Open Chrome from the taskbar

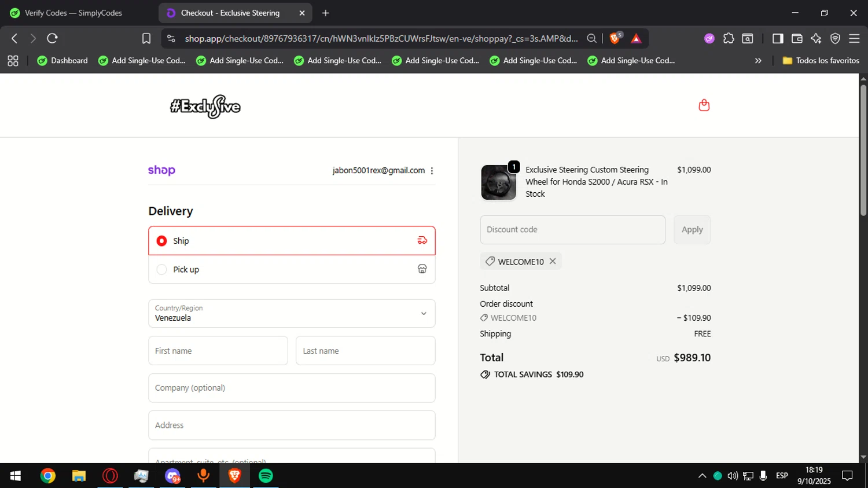tap(48, 476)
